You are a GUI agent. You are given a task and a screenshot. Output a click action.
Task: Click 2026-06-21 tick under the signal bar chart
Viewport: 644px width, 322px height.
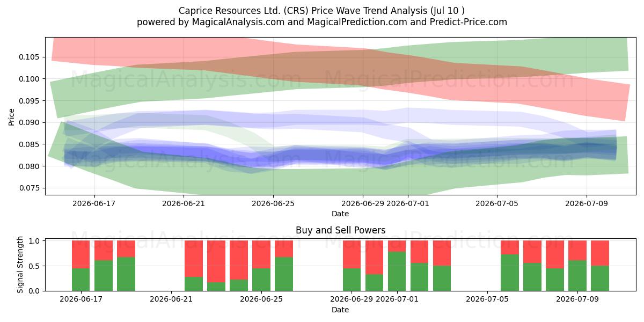[x=171, y=300]
